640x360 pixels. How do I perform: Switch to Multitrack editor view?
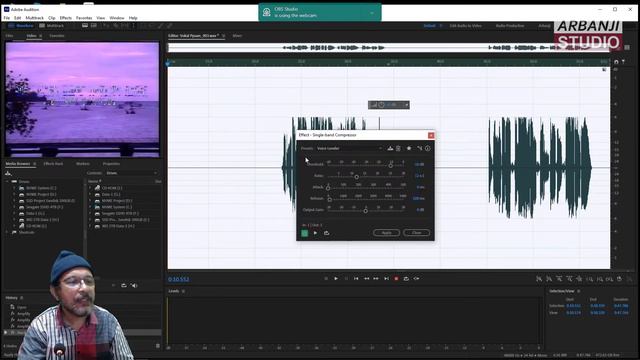(52, 26)
